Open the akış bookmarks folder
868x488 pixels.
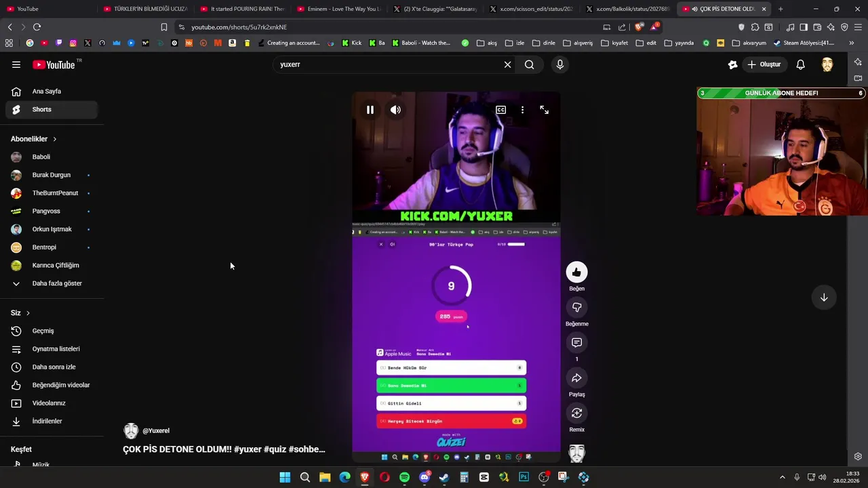point(487,43)
